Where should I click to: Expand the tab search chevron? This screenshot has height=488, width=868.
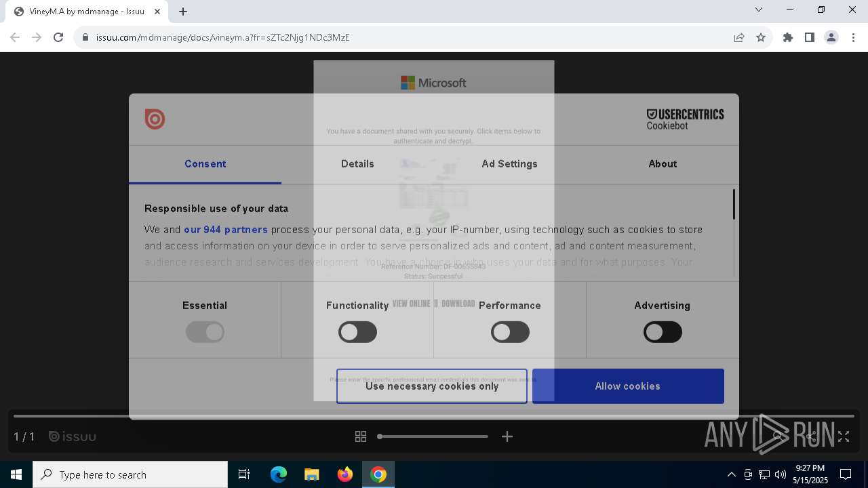pos(759,9)
